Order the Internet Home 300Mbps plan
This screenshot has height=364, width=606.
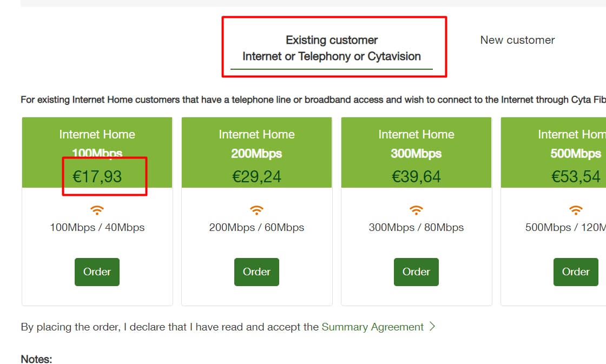pyautogui.click(x=416, y=272)
